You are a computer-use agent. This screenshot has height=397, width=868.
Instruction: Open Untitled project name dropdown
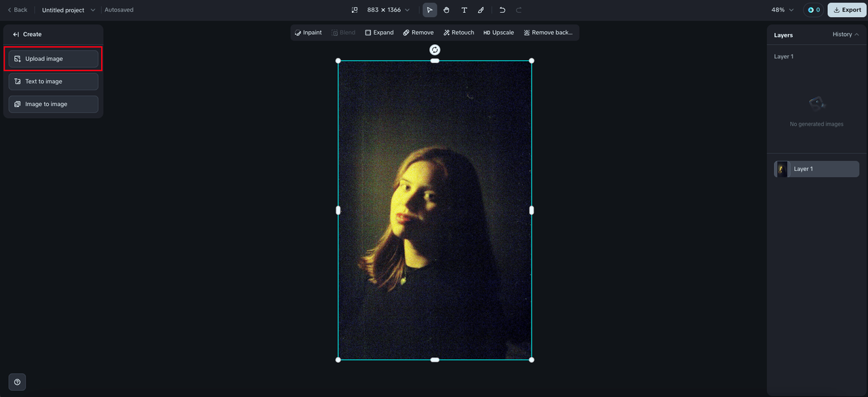[68, 10]
